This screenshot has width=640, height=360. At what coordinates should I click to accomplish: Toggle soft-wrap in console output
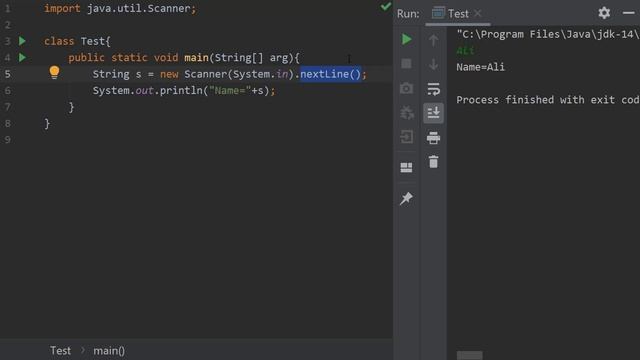click(433, 89)
